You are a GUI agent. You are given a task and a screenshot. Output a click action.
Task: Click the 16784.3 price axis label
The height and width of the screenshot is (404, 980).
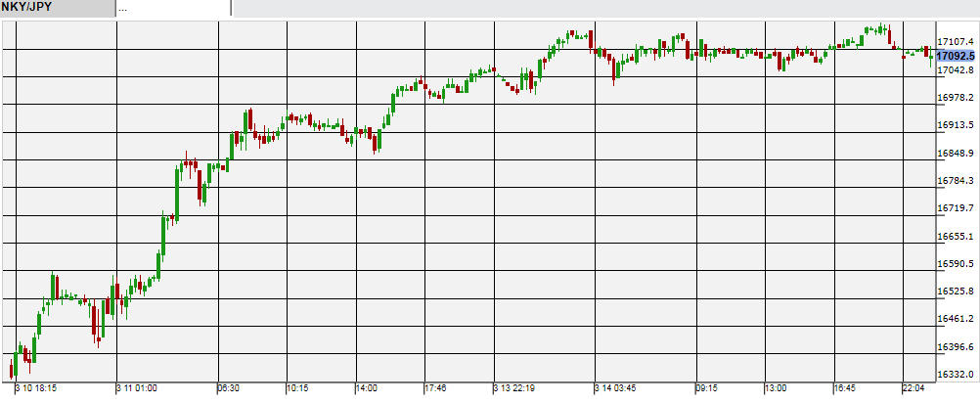(955, 181)
